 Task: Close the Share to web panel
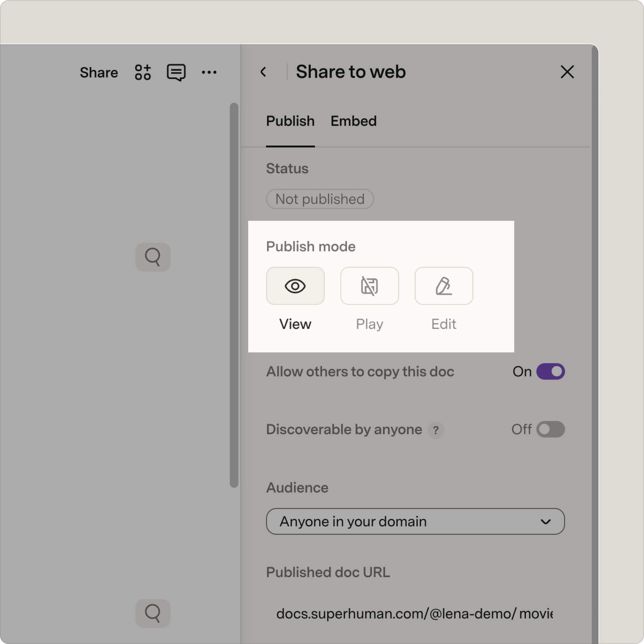567,72
